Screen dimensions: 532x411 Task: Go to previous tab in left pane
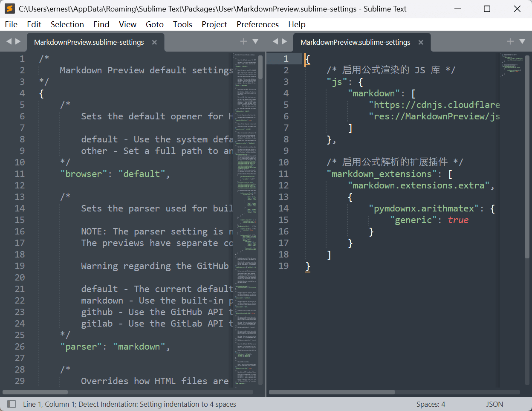9,41
